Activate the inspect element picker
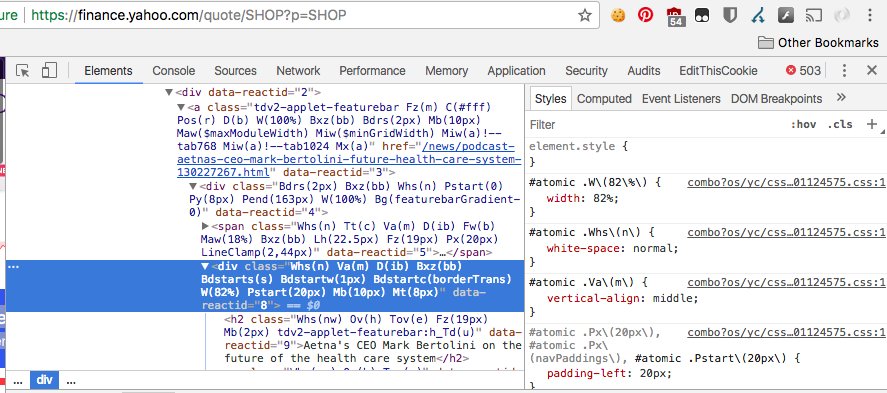 tap(23, 71)
